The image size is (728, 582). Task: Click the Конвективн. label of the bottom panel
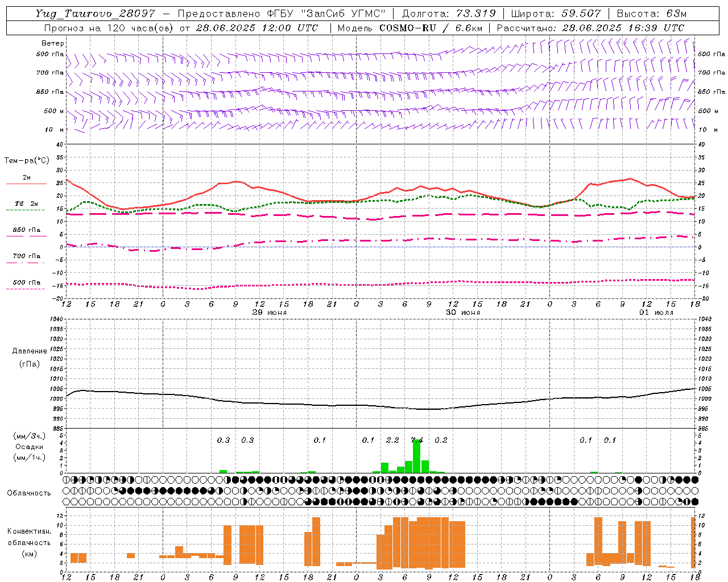(29, 531)
